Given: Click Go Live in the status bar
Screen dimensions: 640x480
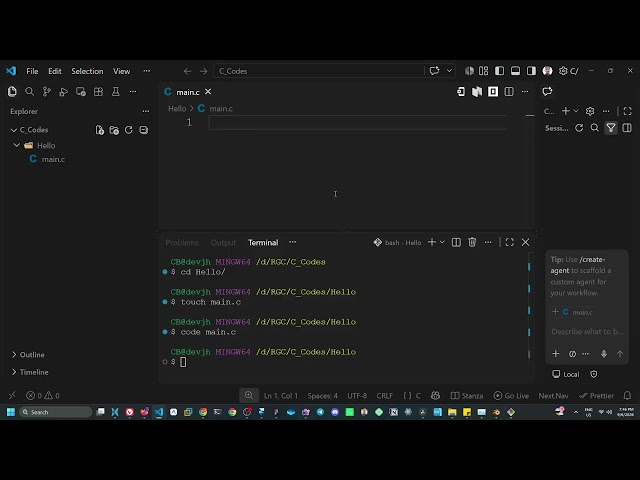Looking at the screenshot, I should point(511,396).
